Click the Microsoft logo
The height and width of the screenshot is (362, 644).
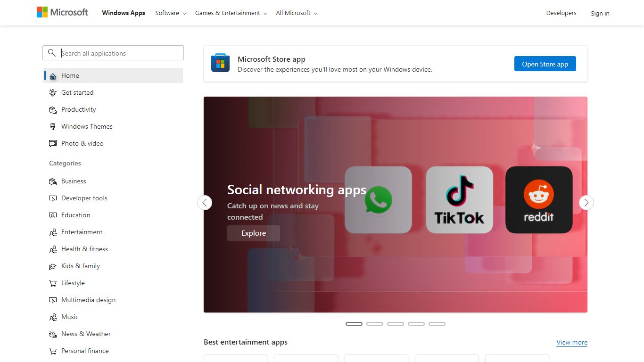[62, 12]
